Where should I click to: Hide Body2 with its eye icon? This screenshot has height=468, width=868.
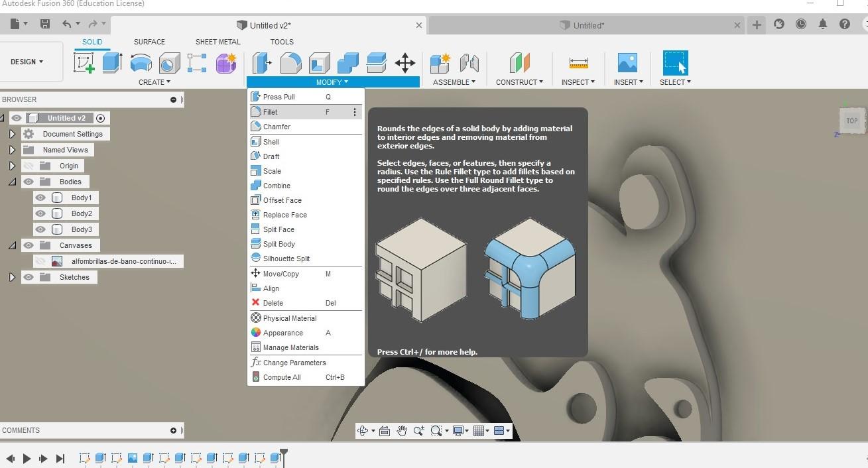point(40,213)
